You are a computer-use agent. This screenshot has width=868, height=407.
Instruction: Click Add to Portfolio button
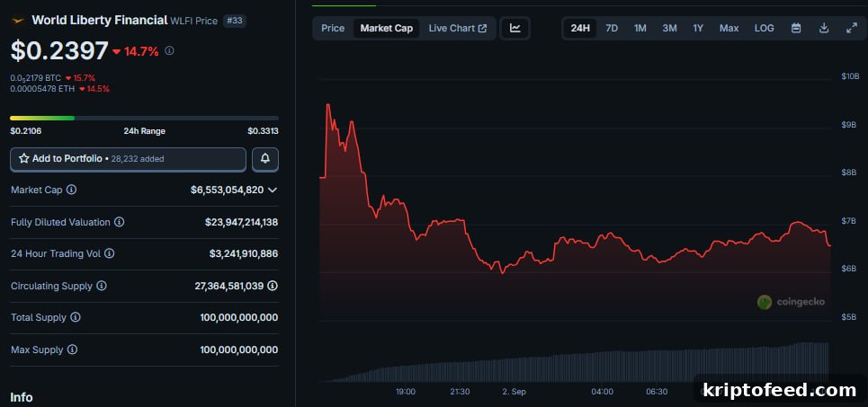128,159
